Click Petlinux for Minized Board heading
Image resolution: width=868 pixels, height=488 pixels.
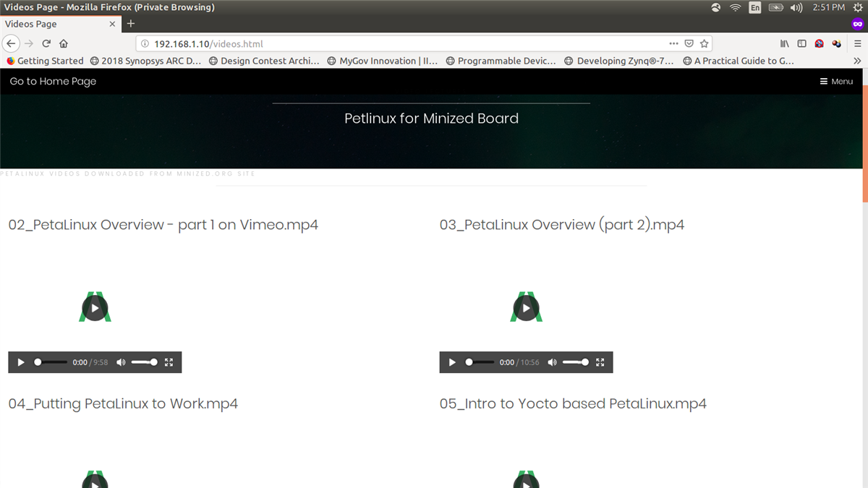tap(431, 118)
